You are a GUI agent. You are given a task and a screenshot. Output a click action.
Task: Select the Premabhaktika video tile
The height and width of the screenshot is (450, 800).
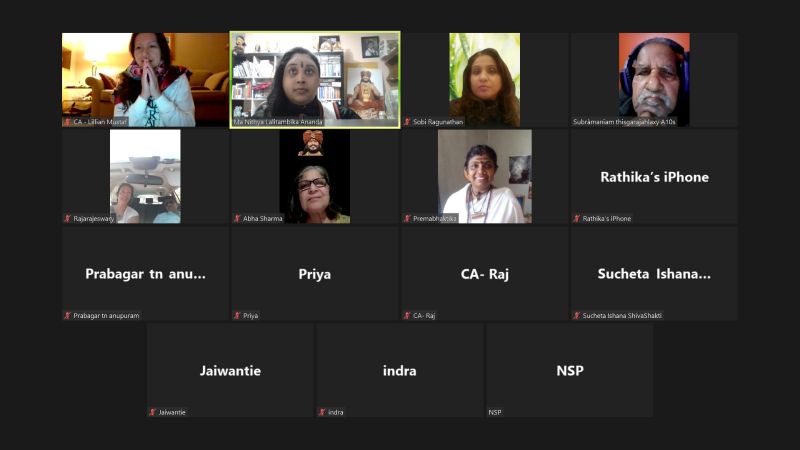tap(485, 176)
